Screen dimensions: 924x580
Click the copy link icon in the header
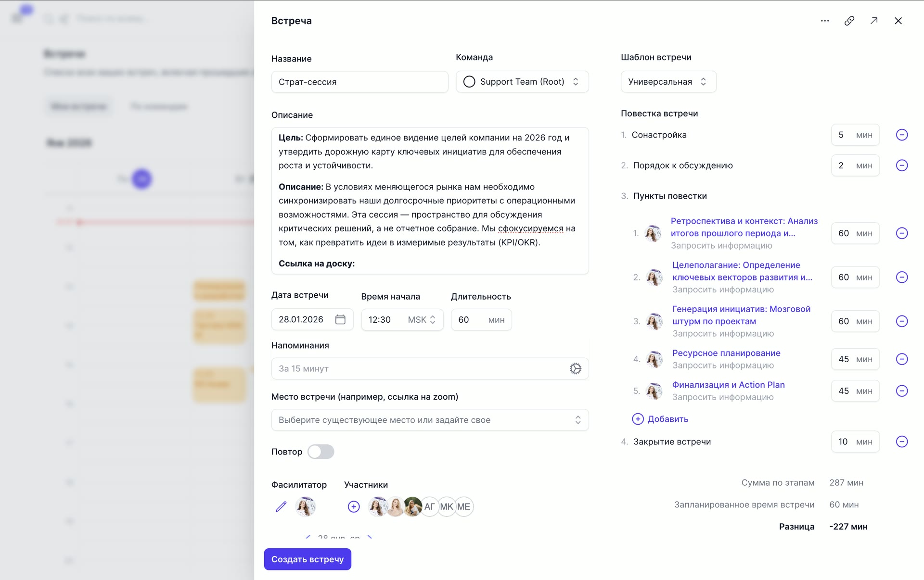tap(849, 21)
